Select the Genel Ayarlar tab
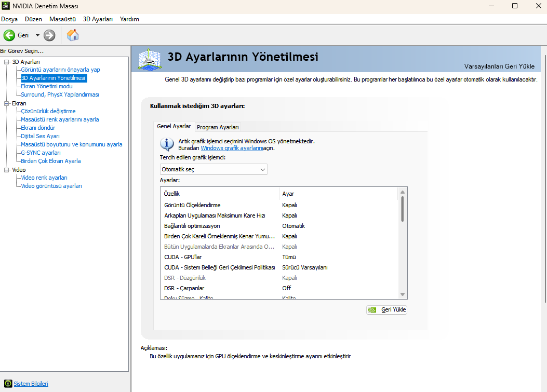Viewport: 547px width, 392px height. point(174,126)
